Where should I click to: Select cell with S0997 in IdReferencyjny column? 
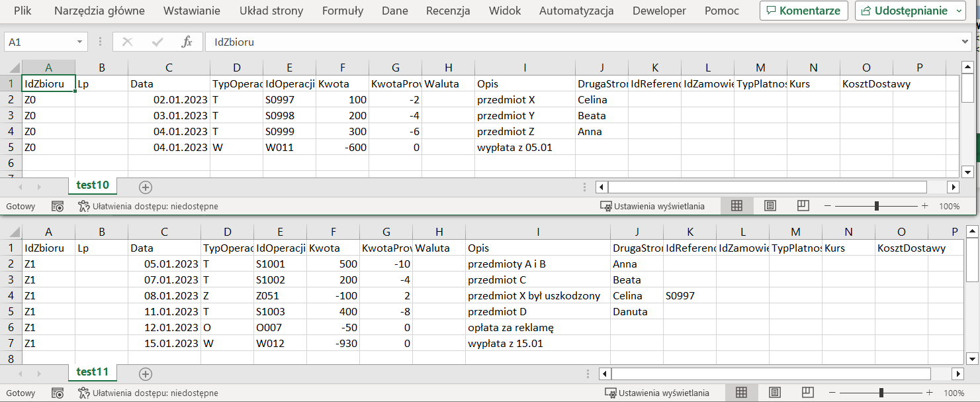click(690, 295)
